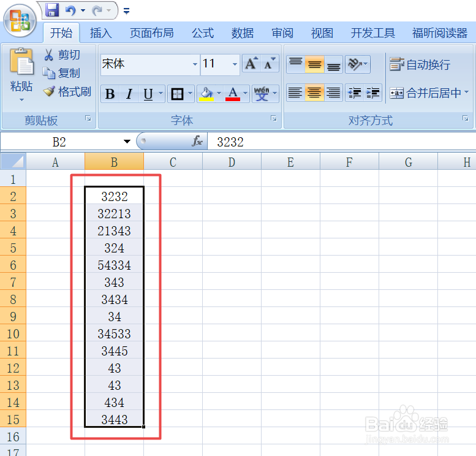476x456 pixels.
Task: Switch to the 审阅 tab
Action: (282, 33)
